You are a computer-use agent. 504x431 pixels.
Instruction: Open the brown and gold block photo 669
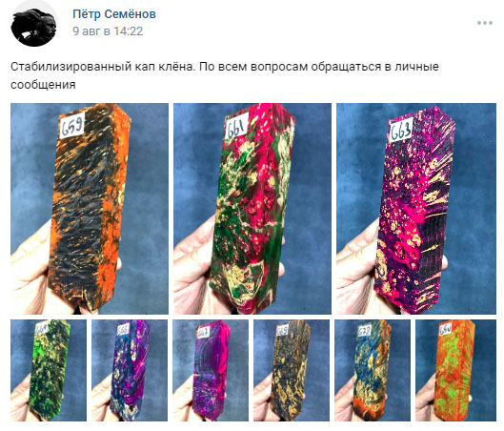[x=292, y=370]
